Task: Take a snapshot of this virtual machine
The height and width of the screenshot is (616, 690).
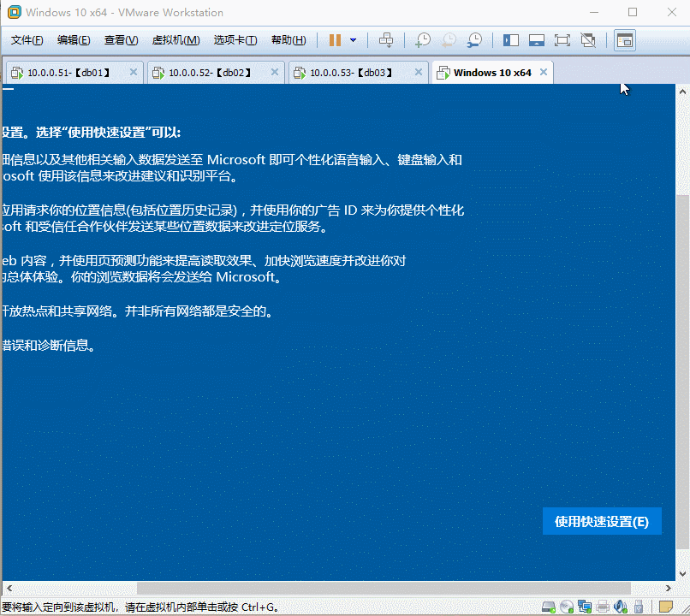Action: pos(423,40)
